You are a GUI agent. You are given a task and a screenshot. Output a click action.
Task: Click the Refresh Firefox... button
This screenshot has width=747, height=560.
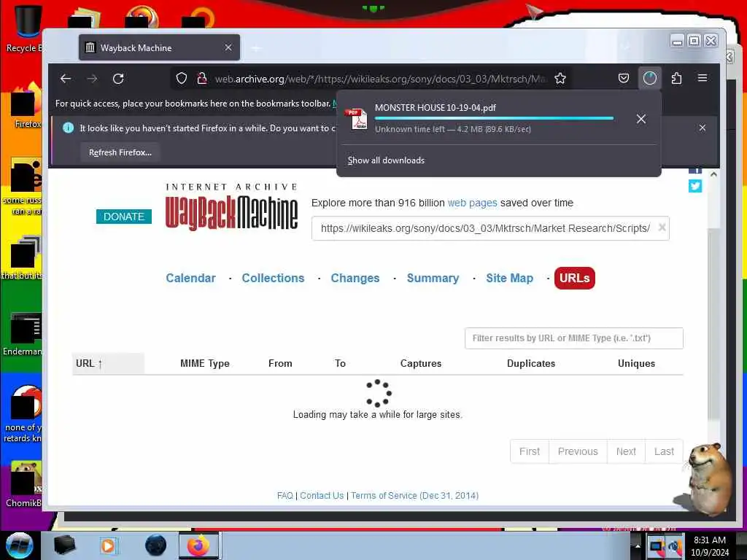[120, 152]
